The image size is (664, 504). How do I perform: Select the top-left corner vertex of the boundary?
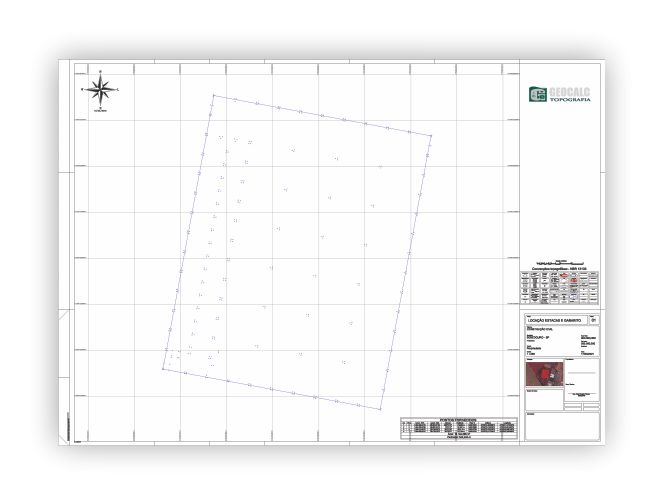coord(213,96)
